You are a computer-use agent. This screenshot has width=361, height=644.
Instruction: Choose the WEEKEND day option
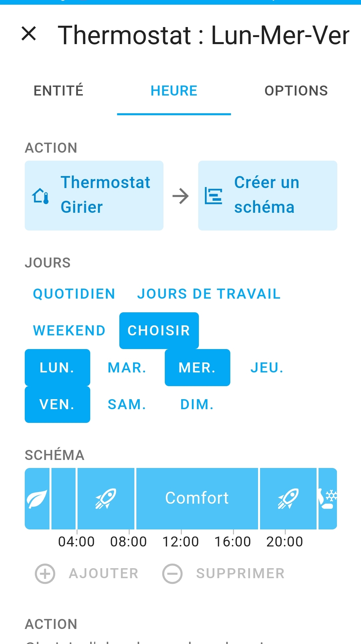pyautogui.click(x=69, y=331)
